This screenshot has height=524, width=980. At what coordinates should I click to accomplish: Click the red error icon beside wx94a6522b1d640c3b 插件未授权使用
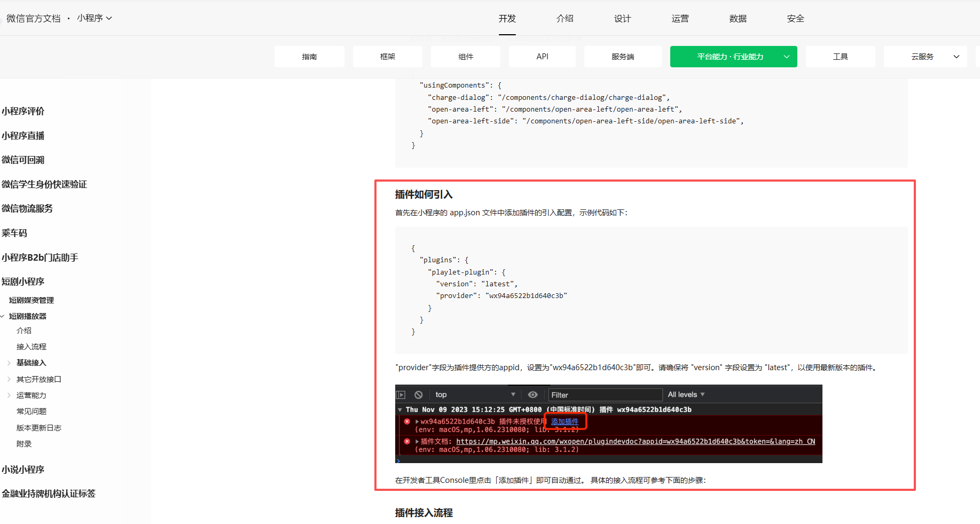click(407, 421)
